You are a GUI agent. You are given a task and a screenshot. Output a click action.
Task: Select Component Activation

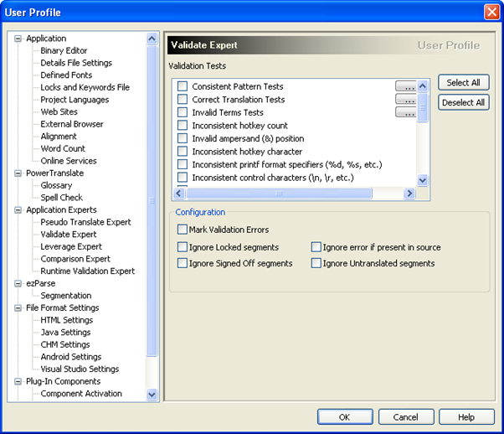pos(81,394)
